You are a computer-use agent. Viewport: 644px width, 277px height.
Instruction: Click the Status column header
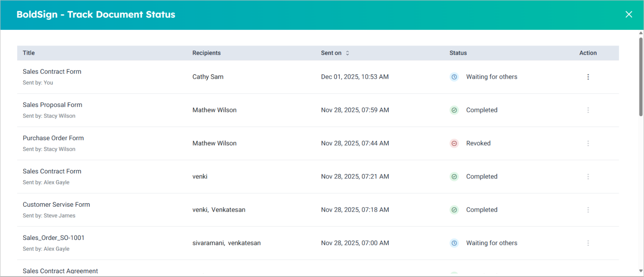click(458, 53)
